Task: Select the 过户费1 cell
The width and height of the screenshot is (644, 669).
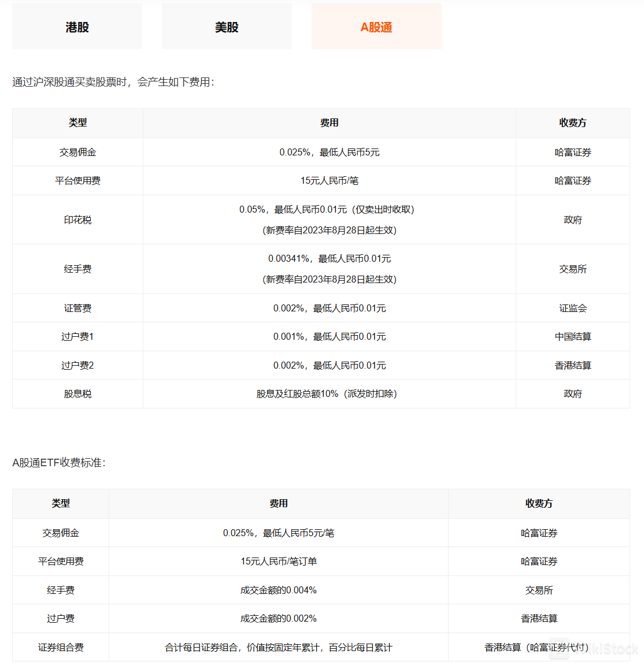Action: (77, 336)
